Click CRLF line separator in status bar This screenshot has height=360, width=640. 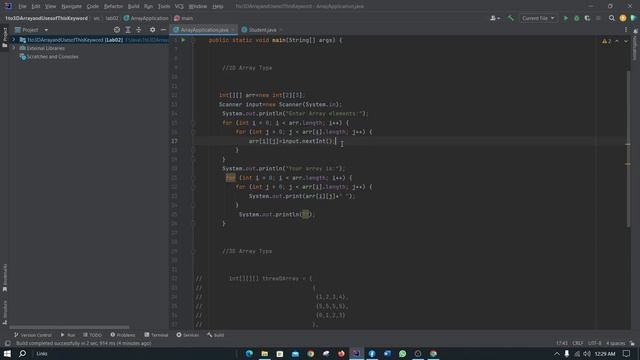click(x=578, y=343)
